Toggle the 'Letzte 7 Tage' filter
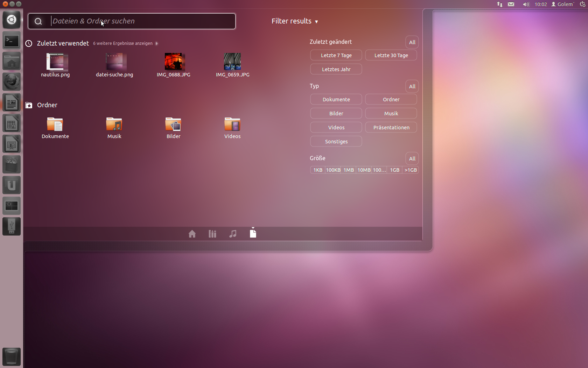This screenshot has height=368, width=588. click(x=336, y=55)
